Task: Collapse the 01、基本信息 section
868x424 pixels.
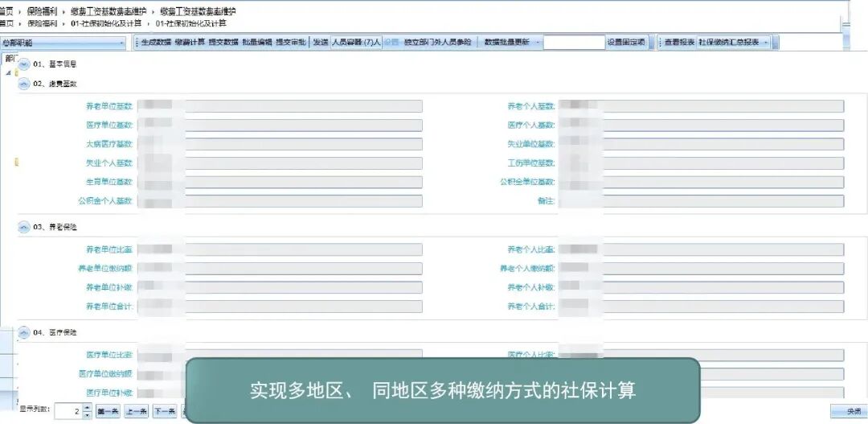Action: point(24,64)
